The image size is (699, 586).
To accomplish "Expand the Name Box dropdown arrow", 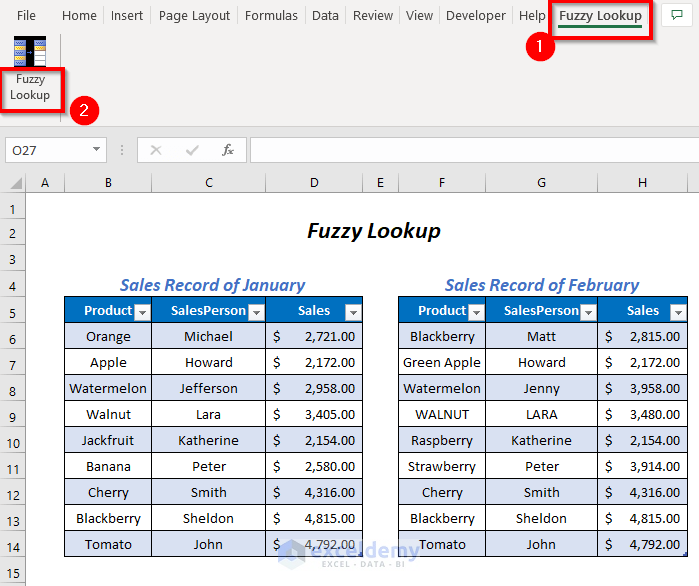I will (96, 149).
